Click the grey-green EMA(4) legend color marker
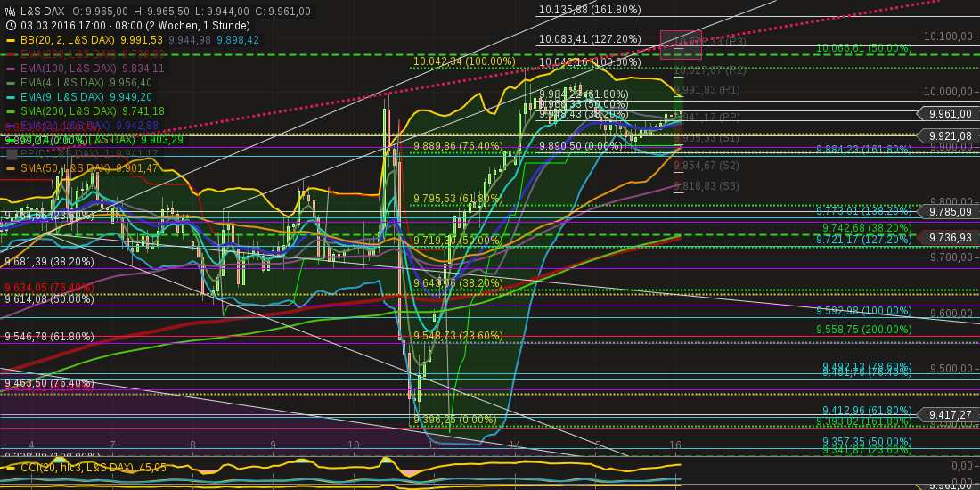The image size is (980, 490). 11,83
